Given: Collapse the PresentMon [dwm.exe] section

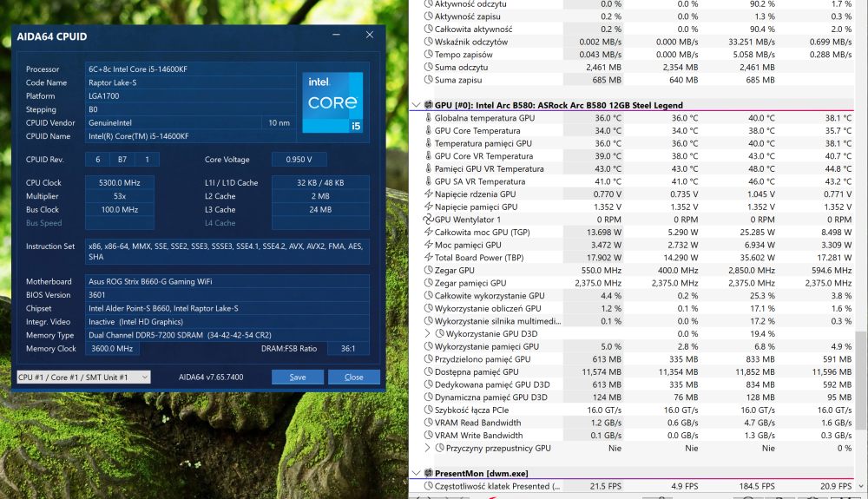Looking at the screenshot, I should click(415, 474).
